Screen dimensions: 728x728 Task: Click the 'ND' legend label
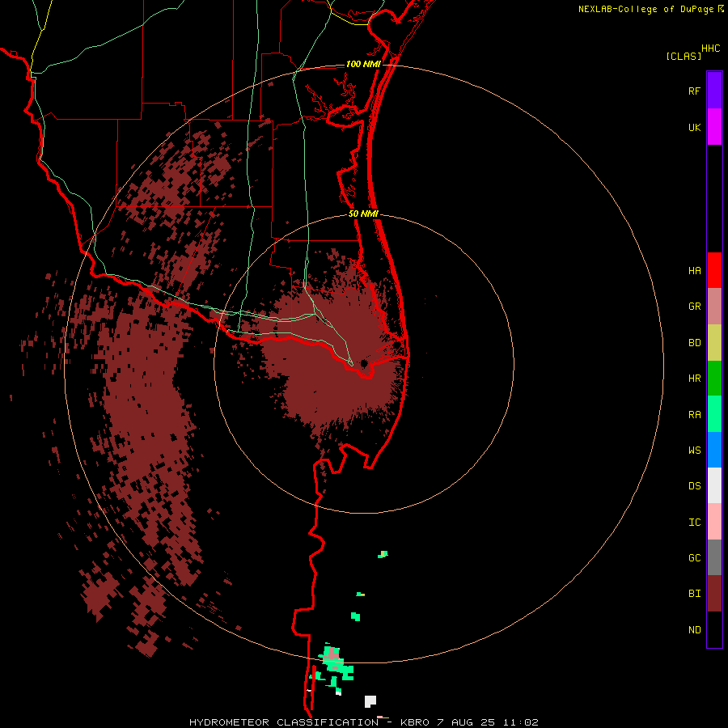694,630
